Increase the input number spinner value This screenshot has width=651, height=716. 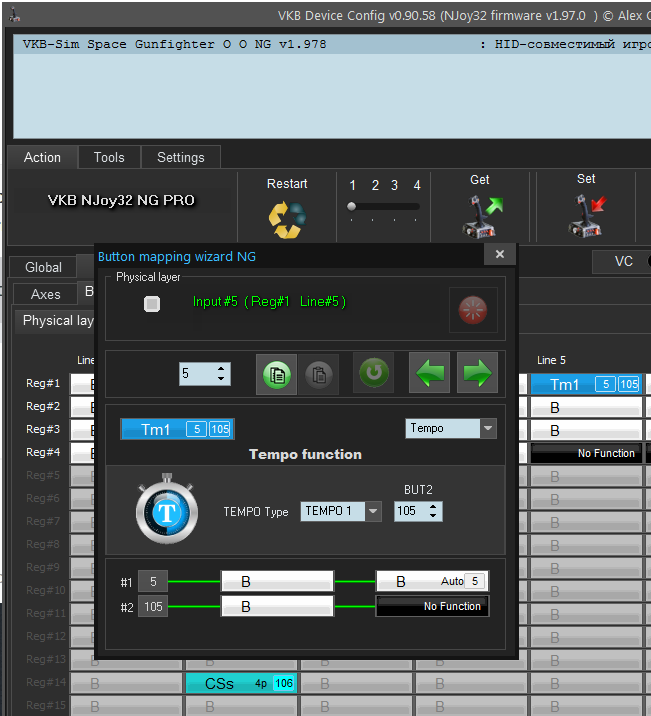[221, 369]
